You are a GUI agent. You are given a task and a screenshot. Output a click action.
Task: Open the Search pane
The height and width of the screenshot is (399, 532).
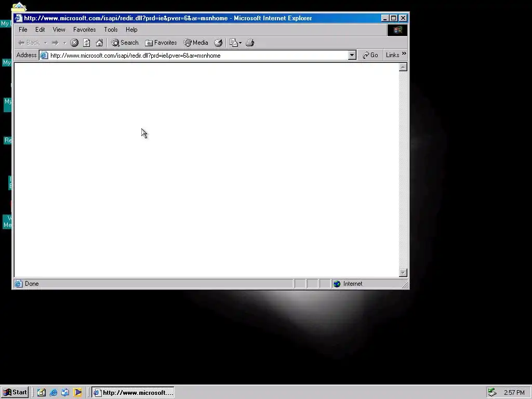tap(125, 43)
